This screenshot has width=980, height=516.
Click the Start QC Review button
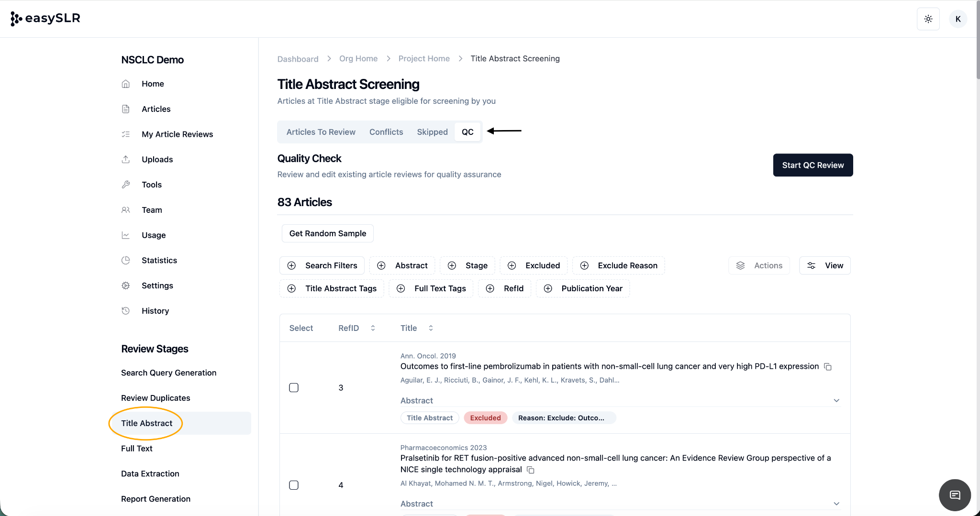point(813,165)
